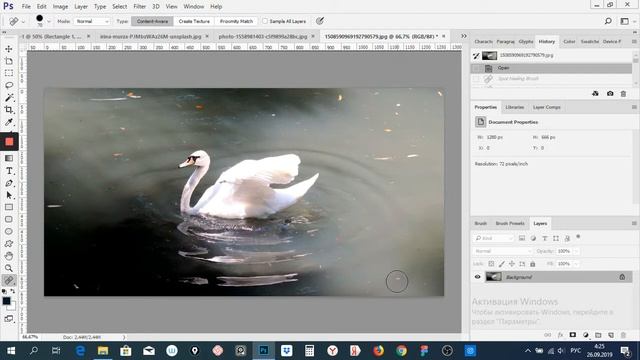Open the Image menu
This screenshot has width=640, height=360.
tap(60, 7)
